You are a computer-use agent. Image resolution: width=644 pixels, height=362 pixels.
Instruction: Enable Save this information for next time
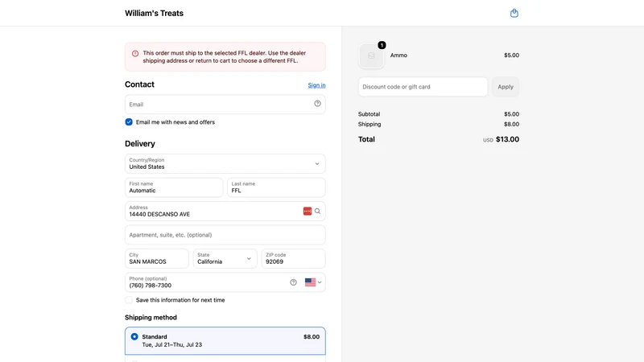[129, 300]
